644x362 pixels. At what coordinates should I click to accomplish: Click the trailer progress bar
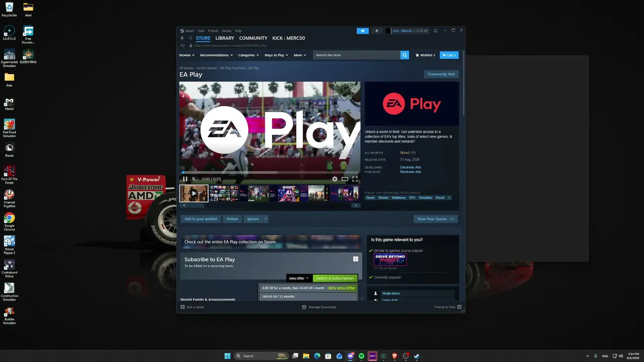click(x=270, y=172)
